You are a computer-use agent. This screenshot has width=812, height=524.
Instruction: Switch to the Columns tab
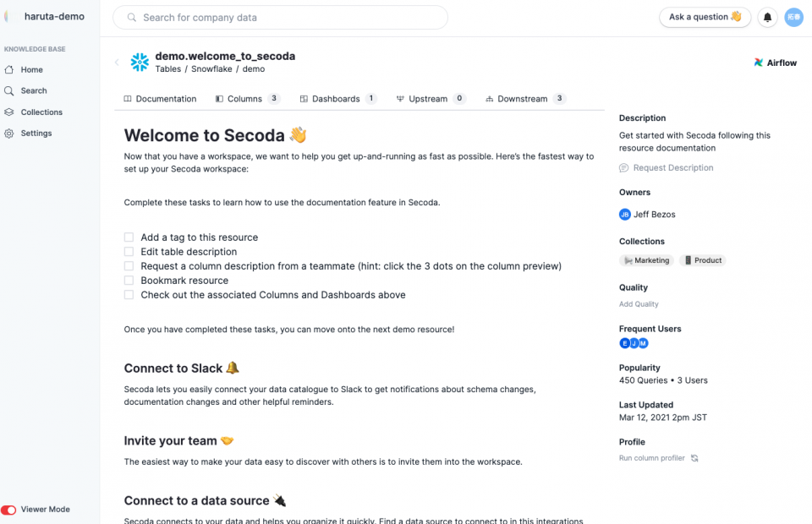[248, 99]
